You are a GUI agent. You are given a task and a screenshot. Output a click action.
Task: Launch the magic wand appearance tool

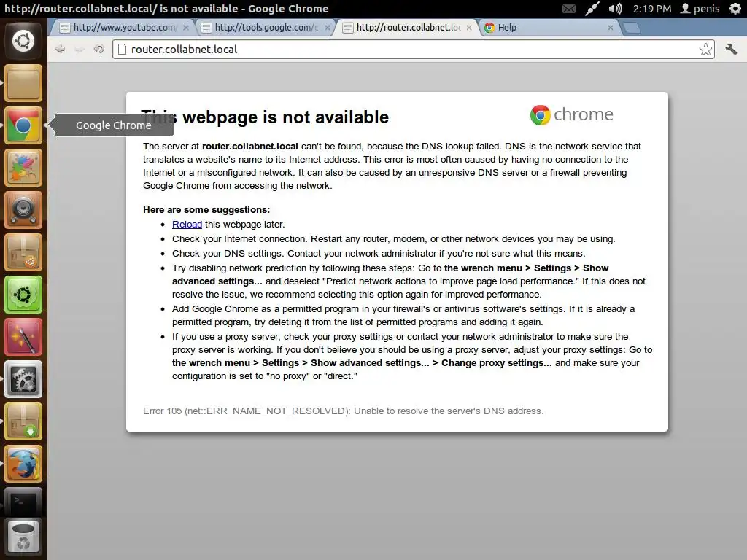click(x=23, y=337)
